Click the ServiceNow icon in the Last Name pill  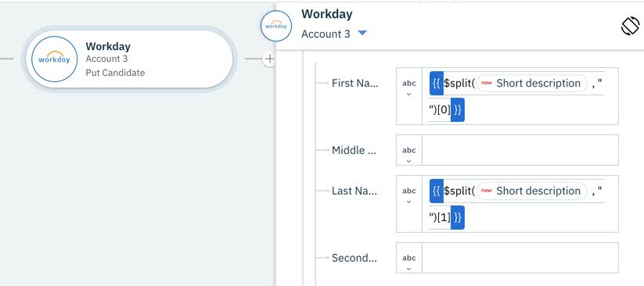(x=486, y=191)
